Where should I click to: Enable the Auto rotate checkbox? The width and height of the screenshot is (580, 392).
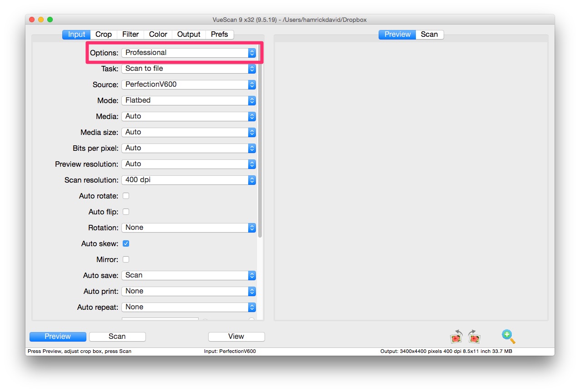(x=126, y=196)
